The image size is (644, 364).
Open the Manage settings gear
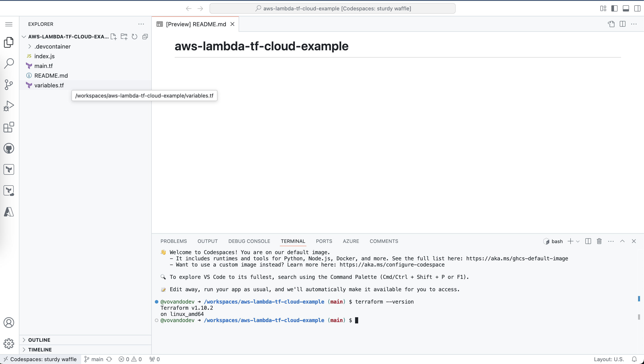coord(9,344)
